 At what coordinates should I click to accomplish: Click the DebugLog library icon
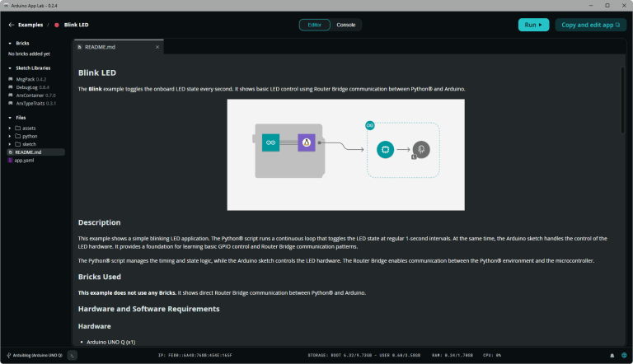[x=11, y=87]
